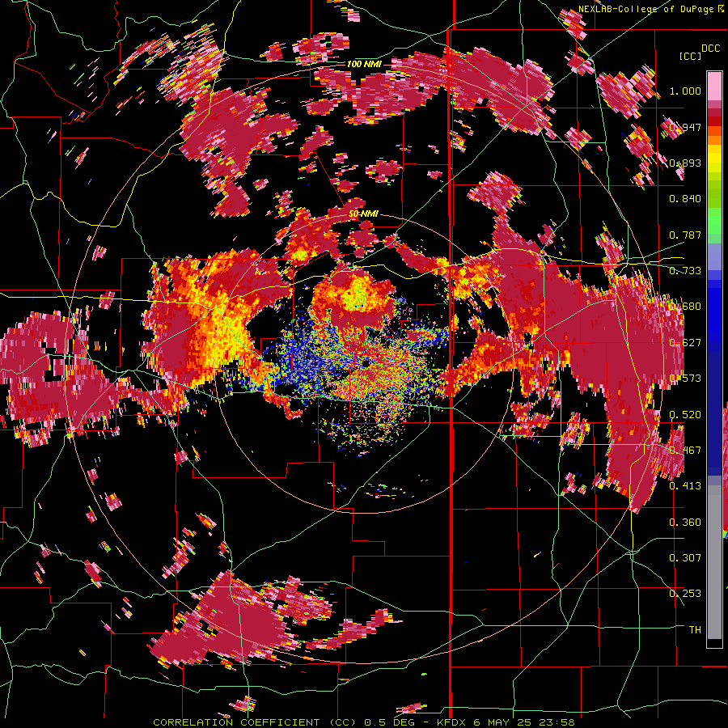Click the 0.413 legend value
The image size is (728, 728).
tap(685, 486)
